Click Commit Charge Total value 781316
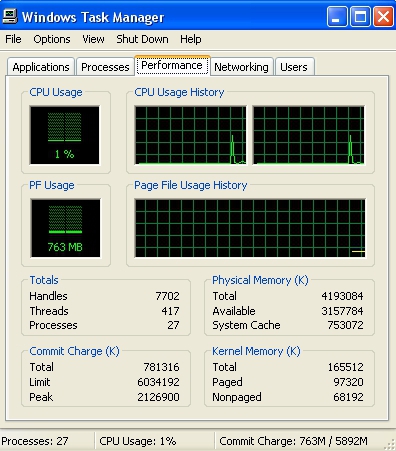 [161, 367]
